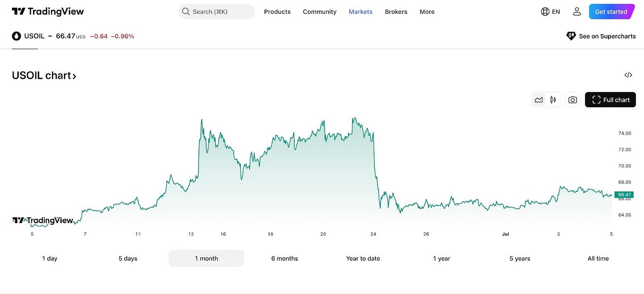Switch the chart to area line style

pos(539,99)
